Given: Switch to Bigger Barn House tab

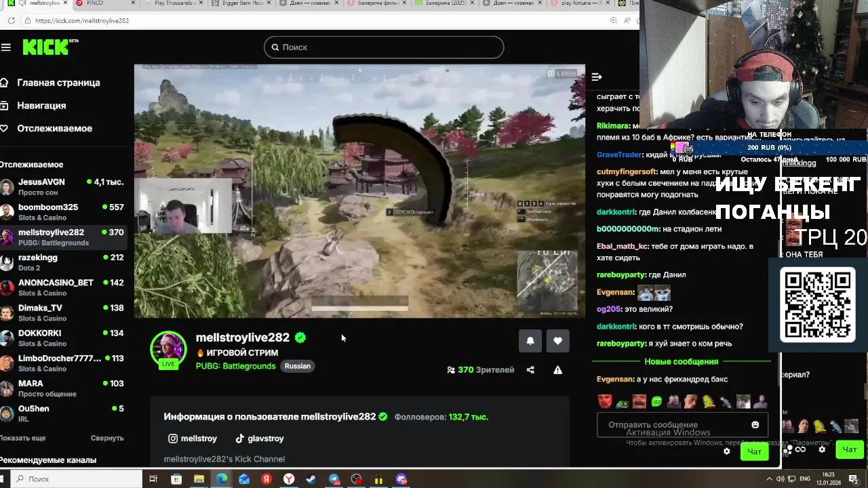Looking at the screenshot, I should pyautogui.click(x=242, y=3).
